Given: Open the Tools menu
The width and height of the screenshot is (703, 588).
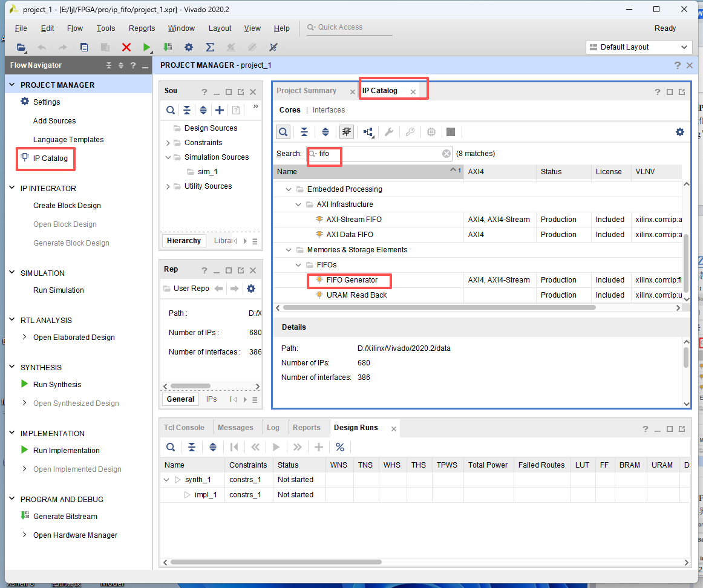Looking at the screenshot, I should 106,28.
